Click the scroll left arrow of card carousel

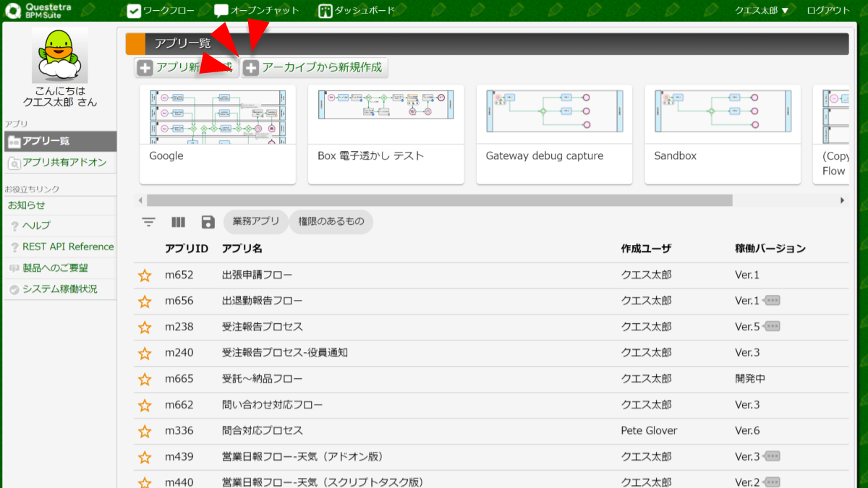point(141,200)
